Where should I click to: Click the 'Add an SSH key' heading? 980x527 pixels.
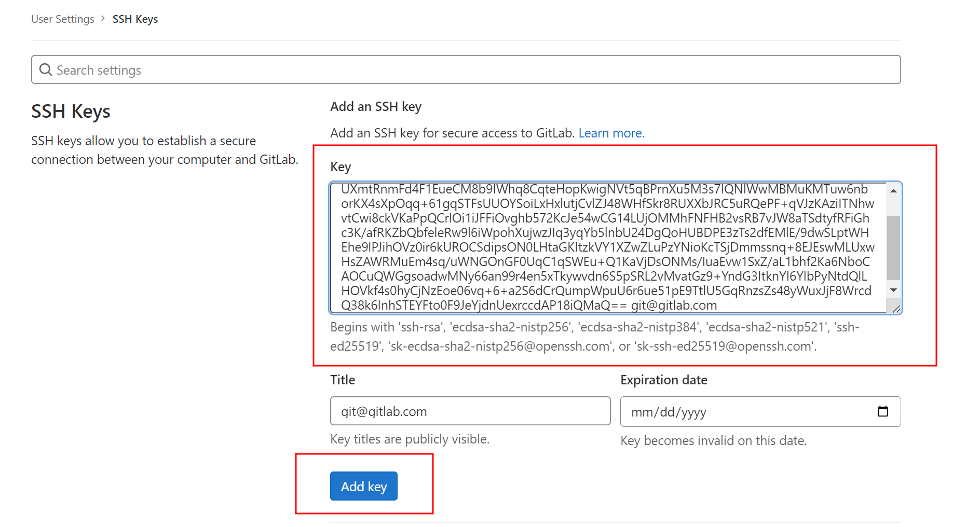pos(376,107)
